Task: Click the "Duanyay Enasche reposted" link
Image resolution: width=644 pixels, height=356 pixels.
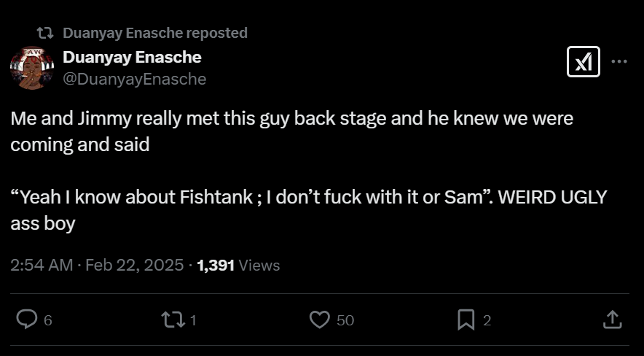Action: [x=155, y=33]
